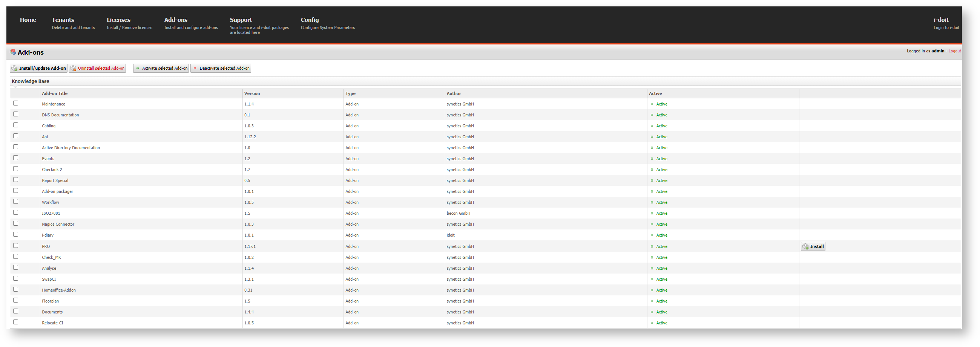
Task: Open the Add-ons menu item
Action: pyautogui.click(x=191, y=23)
